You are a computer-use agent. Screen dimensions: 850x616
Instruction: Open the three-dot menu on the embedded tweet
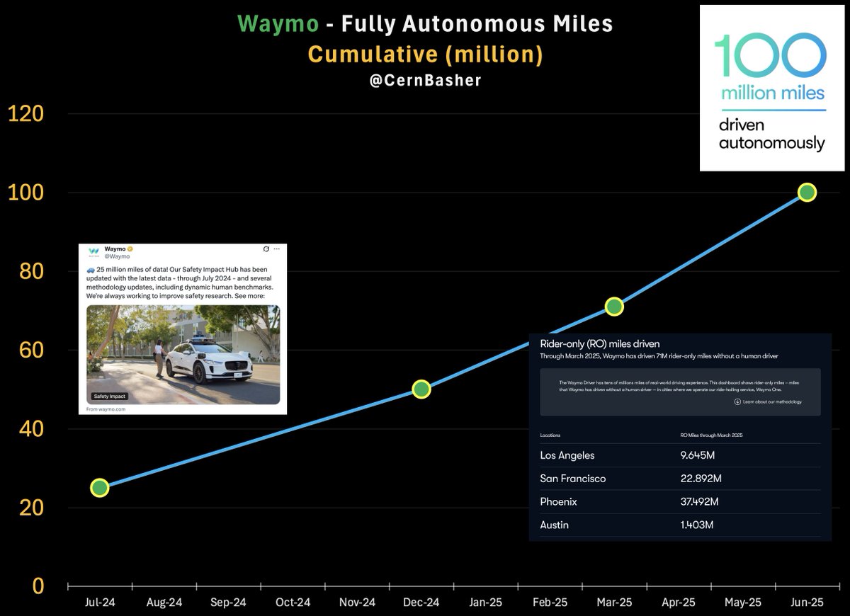[277, 249]
